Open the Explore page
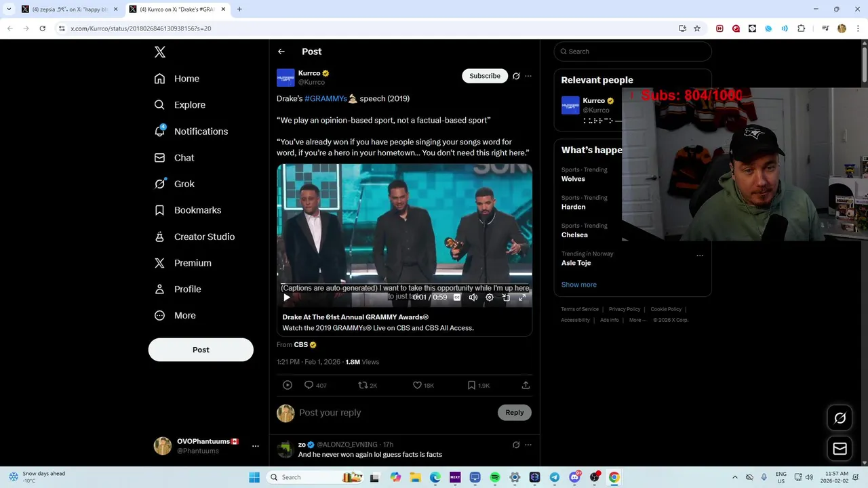Viewport: 868px width, 488px height. [x=180, y=105]
